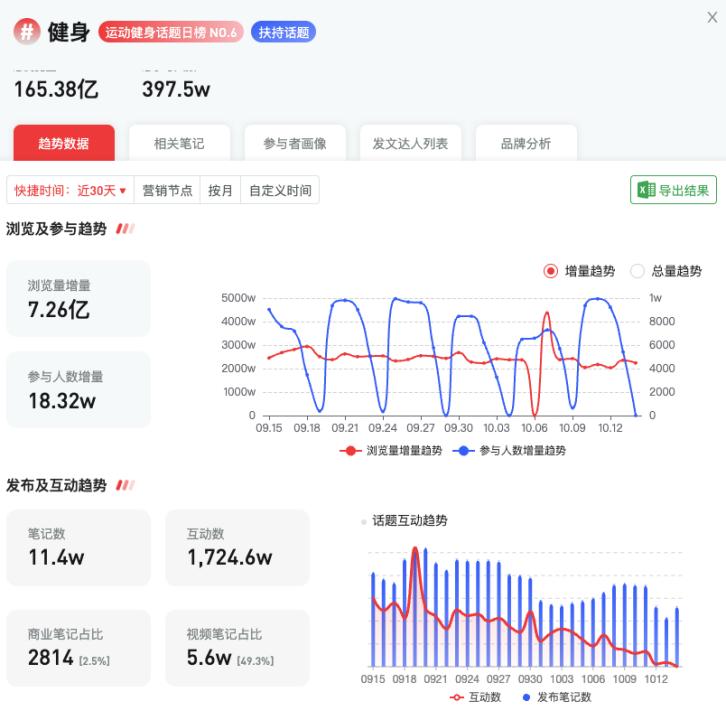Image resolution: width=726 pixels, height=720 pixels.
Task: Select the 总量趋势 radio option
Action: click(x=667, y=271)
